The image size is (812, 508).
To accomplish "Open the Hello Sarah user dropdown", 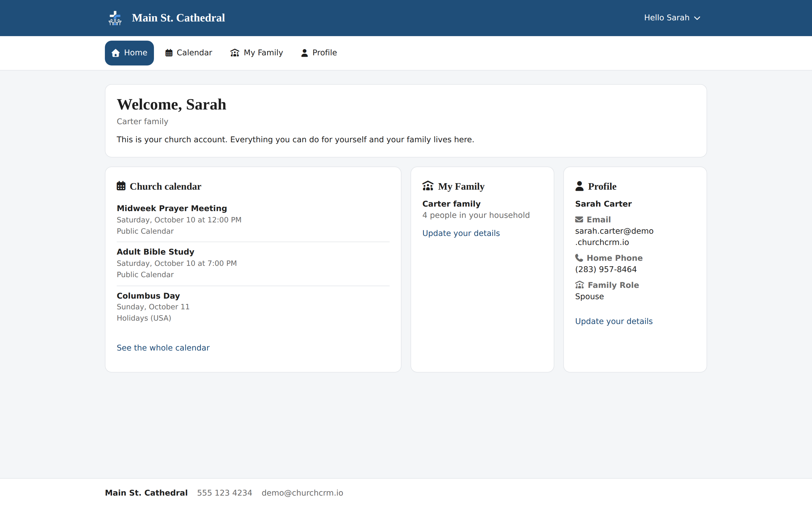I will 672,18.
